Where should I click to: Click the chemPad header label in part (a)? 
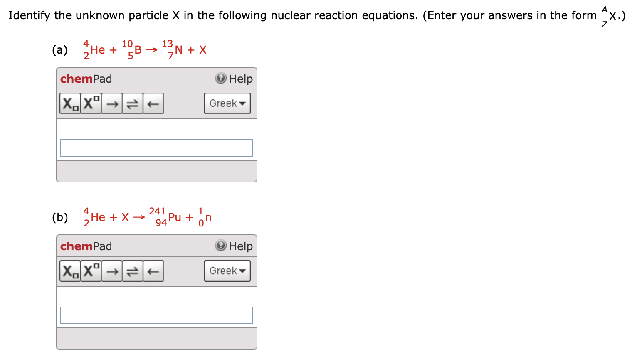click(x=86, y=79)
